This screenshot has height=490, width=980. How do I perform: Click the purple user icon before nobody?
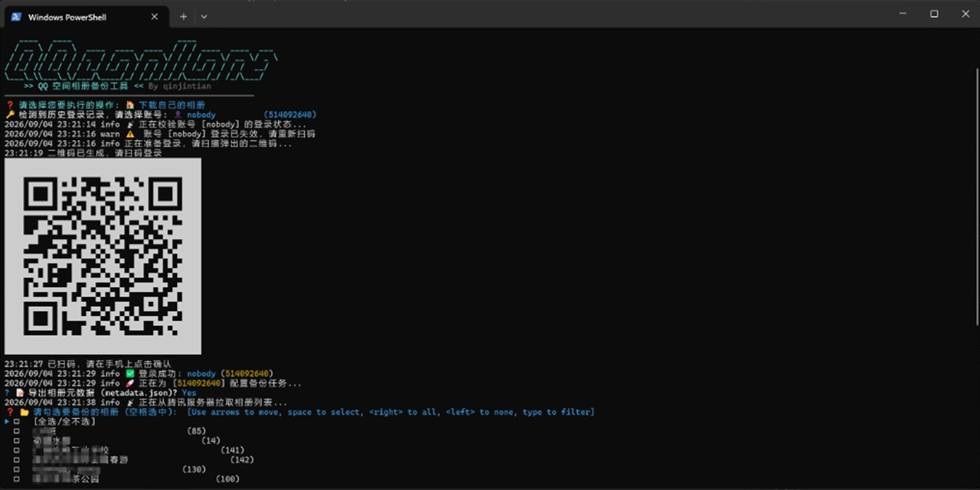point(178,115)
